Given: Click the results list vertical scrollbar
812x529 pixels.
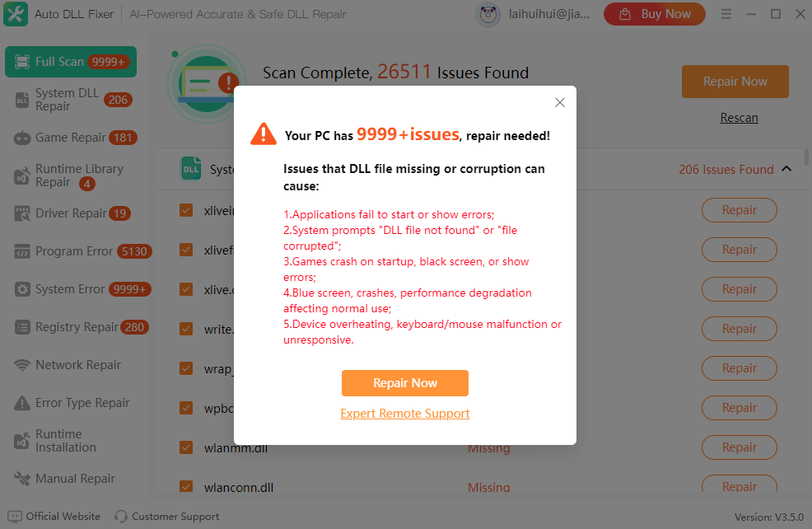Looking at the screenshot, I should [x=806, y=157].
